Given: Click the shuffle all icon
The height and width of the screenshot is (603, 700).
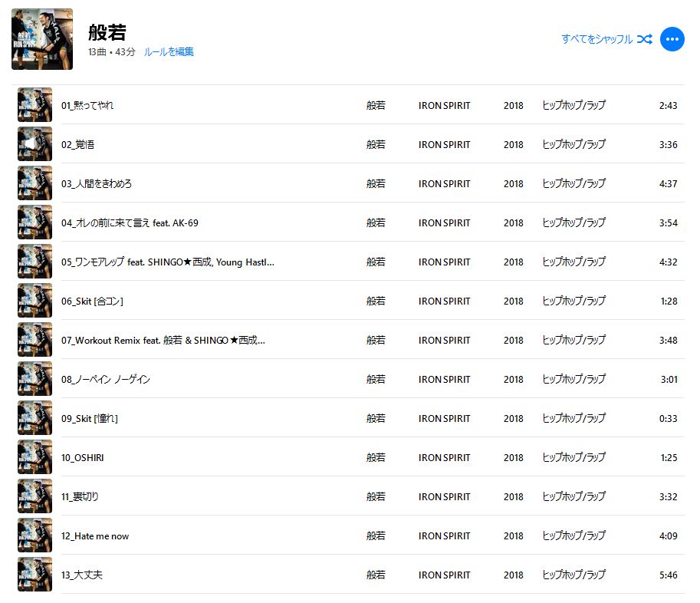Looking at the screenshot, I should [645, 39].
